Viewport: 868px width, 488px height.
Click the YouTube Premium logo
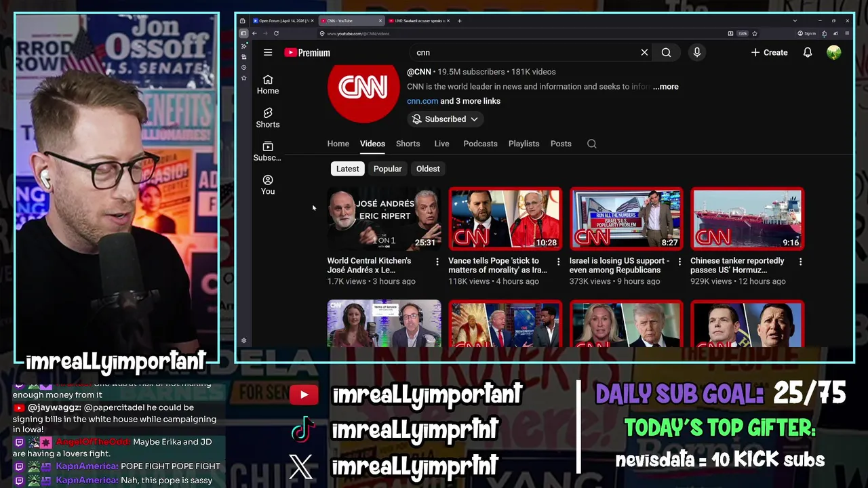(307, 52)
